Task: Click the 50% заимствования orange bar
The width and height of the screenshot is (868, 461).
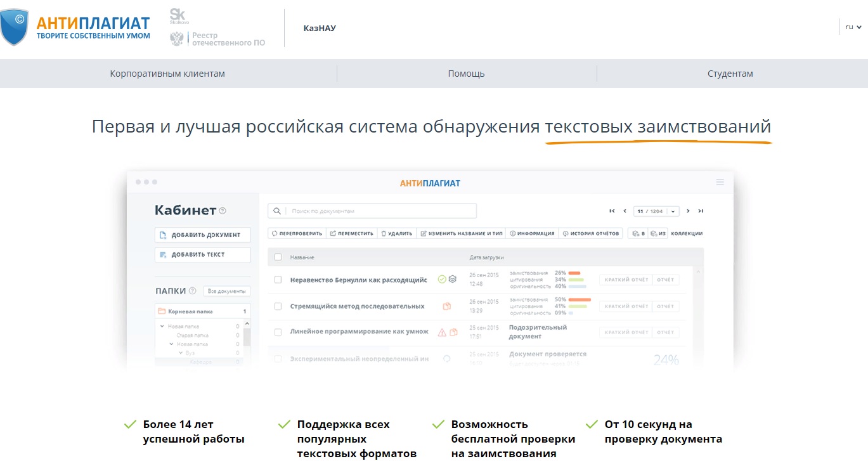Action: pyautogui.click(x=580, y=299)
